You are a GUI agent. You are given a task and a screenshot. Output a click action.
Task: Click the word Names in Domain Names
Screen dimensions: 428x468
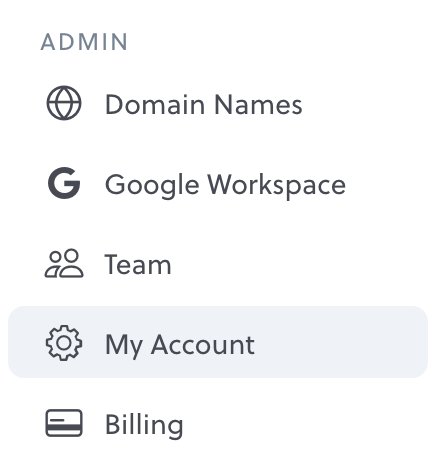pyautogui.click(x=258, y=104)
